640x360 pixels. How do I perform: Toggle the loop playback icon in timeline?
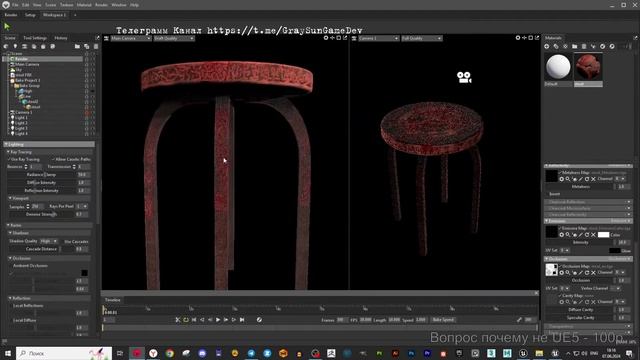point(186,320)
